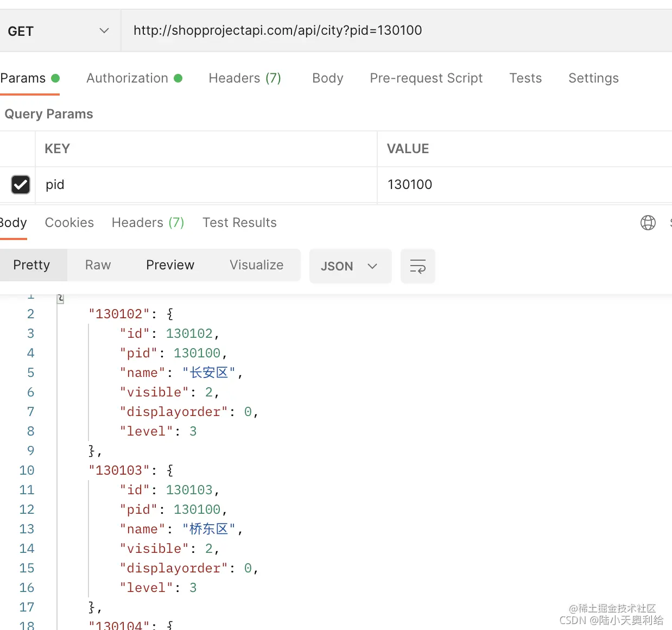Open the Tests tab
Image resolution: width=672 pixels, height=630 pixels.
coord(525,78)
